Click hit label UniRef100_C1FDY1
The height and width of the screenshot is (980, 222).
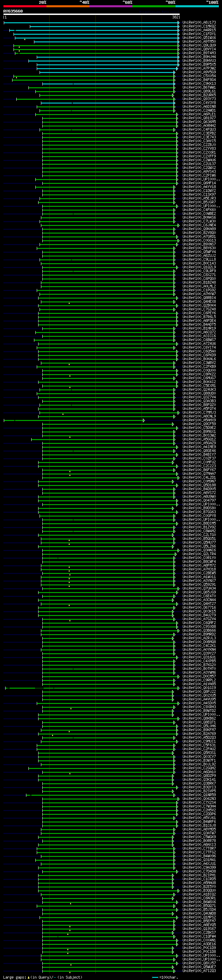tap(199, 34)
